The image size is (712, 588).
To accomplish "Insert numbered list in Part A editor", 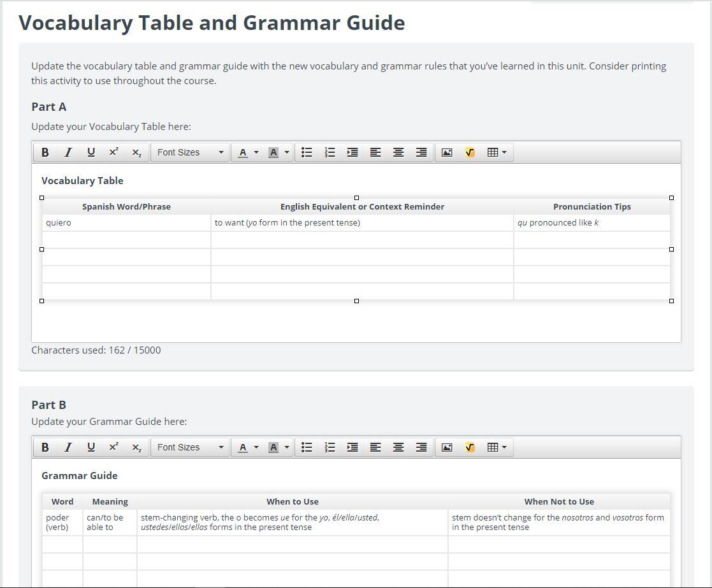I will 330,152.
